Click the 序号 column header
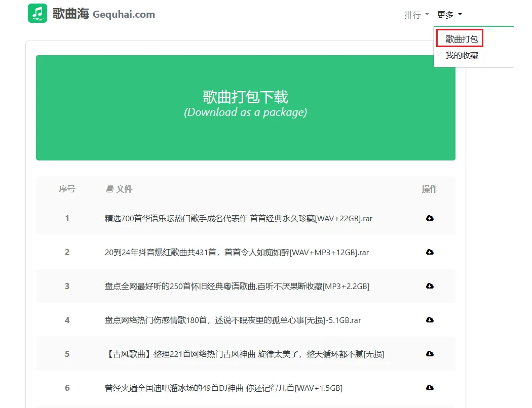The image size is (532, 408). pos(67,189)
